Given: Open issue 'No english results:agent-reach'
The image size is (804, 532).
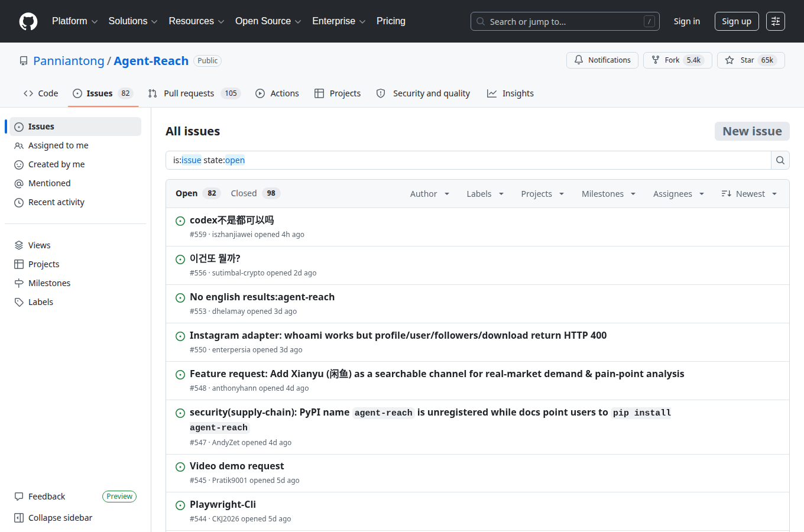Looking at the screenshot, I should [x=262, y=297].
